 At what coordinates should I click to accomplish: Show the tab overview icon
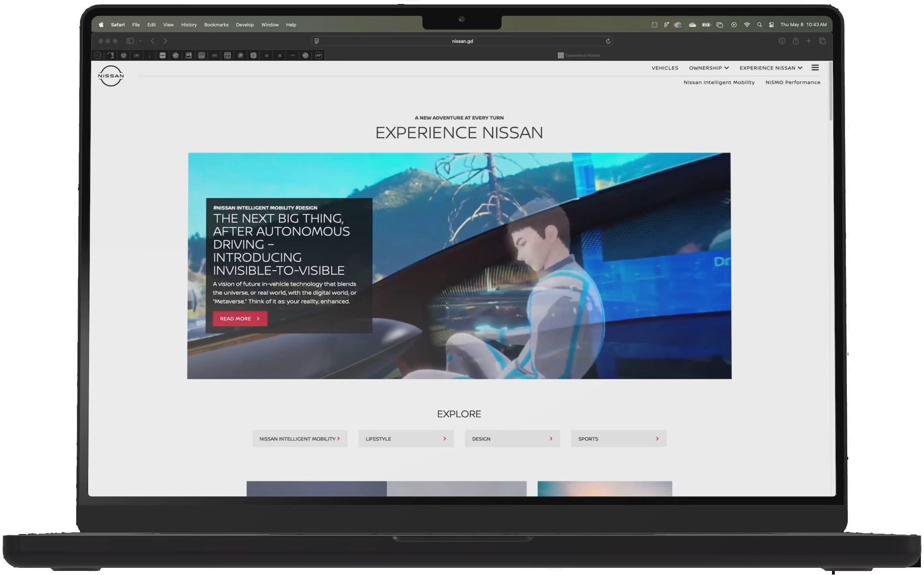(823, 41)
